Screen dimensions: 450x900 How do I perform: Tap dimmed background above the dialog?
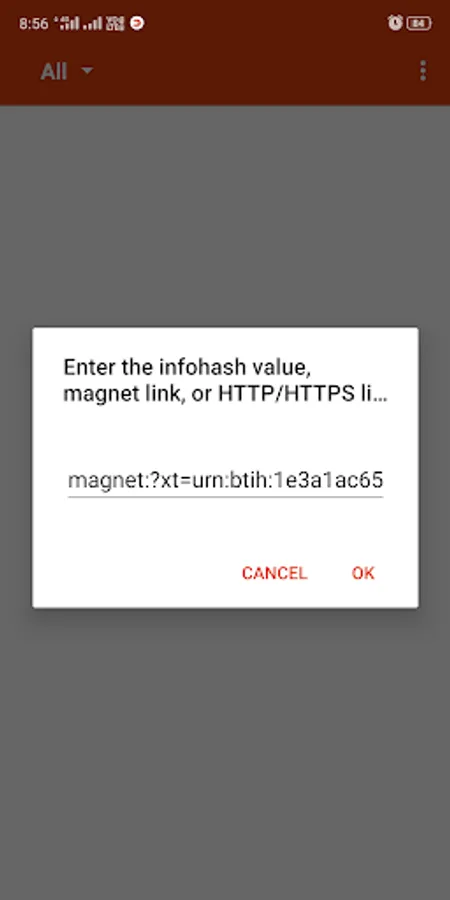click(225, 216)
